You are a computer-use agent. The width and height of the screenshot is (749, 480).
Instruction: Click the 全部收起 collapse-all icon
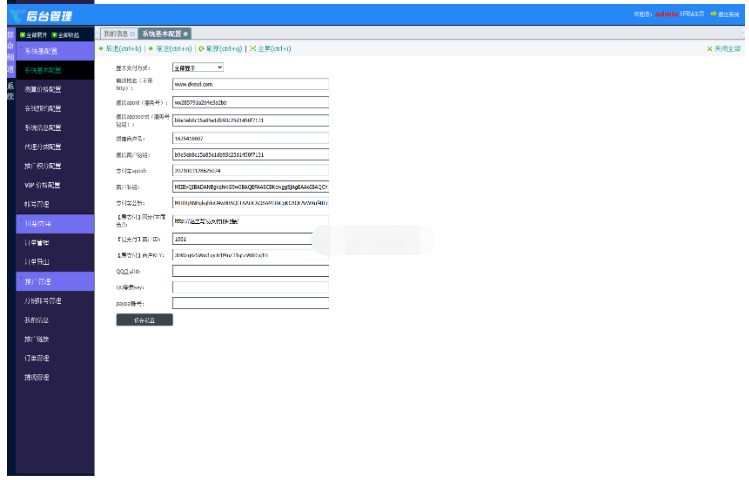(55, 34)
